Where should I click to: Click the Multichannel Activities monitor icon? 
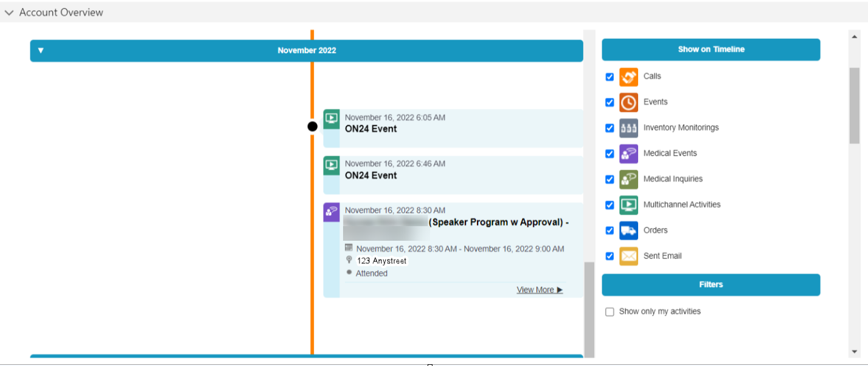[629, 205]
